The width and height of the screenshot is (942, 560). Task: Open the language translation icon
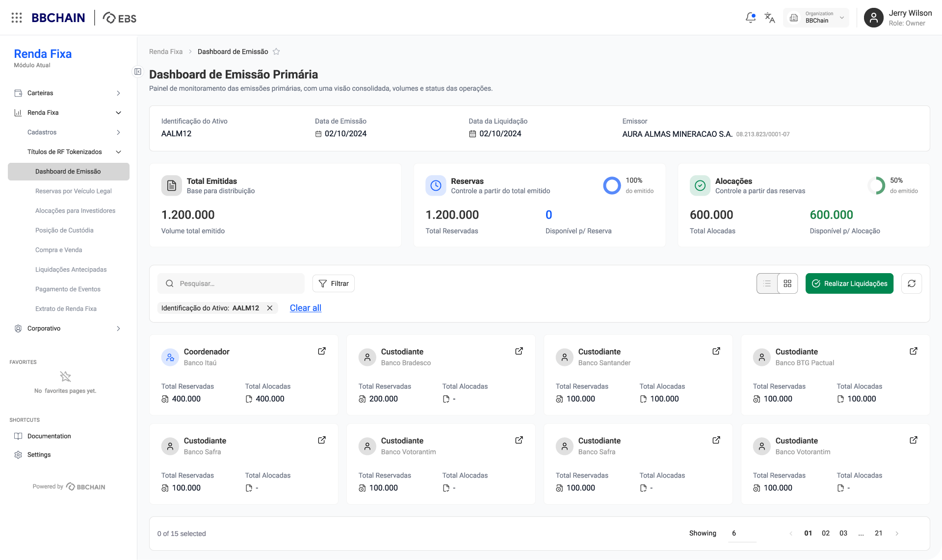pos(770,18)
